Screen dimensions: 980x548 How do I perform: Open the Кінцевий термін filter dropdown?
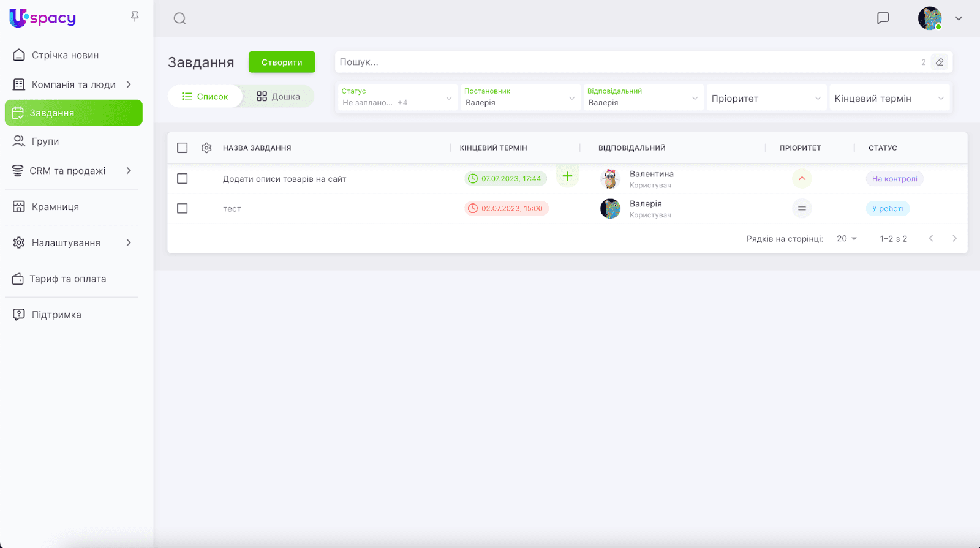pyautogui.click(x=889, y=97)
